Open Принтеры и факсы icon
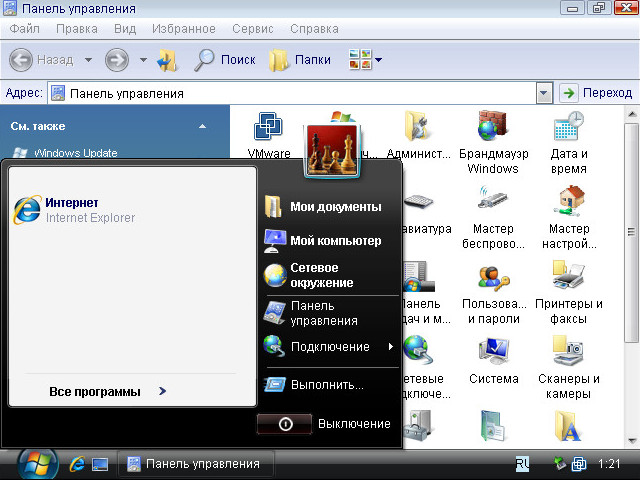This screenshot has width=640, height=480. tap(568, 275)
